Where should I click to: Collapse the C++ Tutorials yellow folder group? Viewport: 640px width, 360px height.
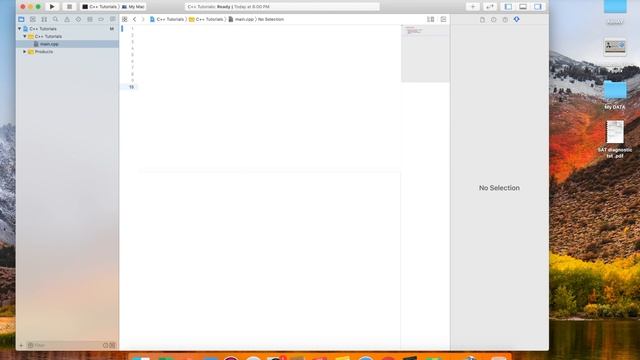click(24, 36)
